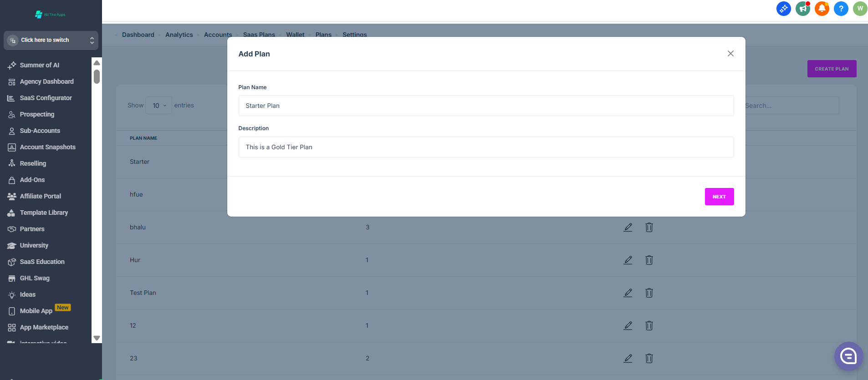Screen dimensions: 868x380
Task: Open SaaS Configurator in sidebar
Action: 46,98
